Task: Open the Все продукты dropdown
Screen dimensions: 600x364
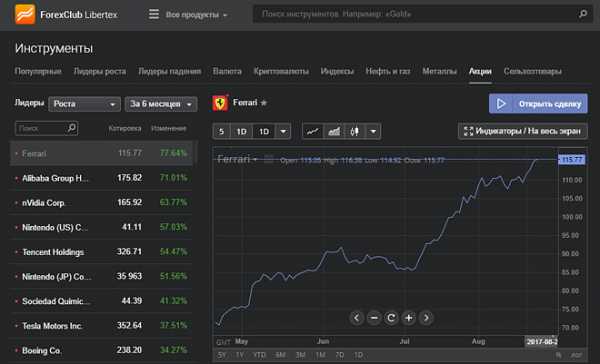Action: coord(196,15)
